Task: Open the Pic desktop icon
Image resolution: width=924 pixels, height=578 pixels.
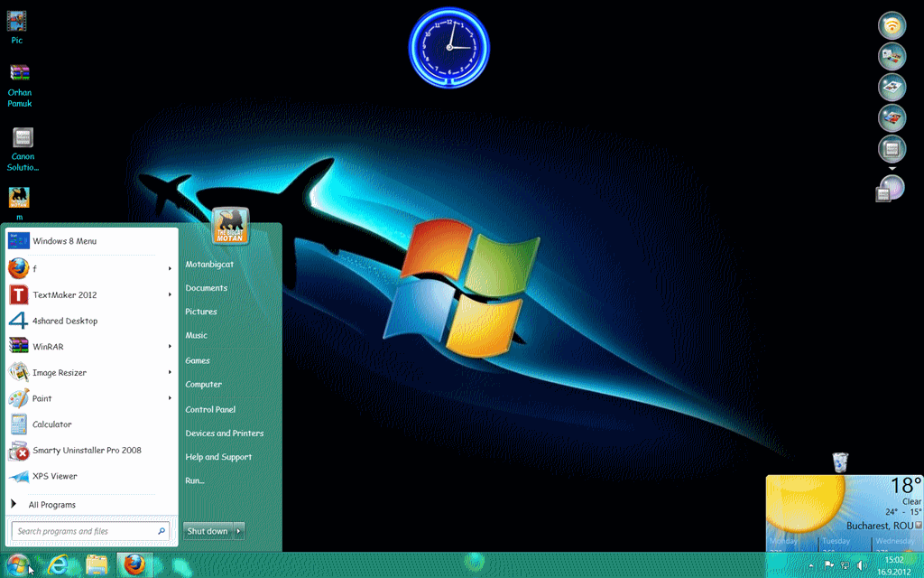Action: pos(16,27)
